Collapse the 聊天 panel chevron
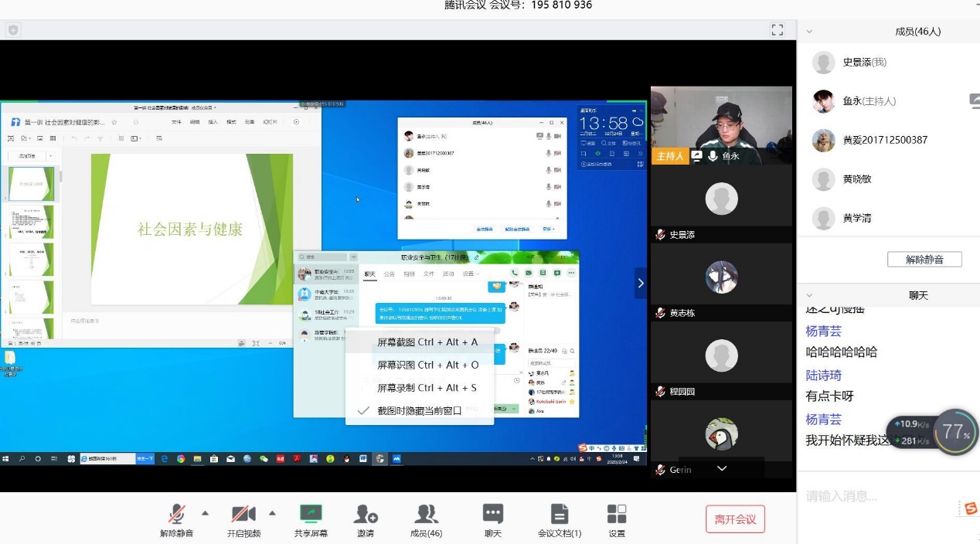Image resolution: width=980 pixels, height=544 pixels. pos(809,295)
